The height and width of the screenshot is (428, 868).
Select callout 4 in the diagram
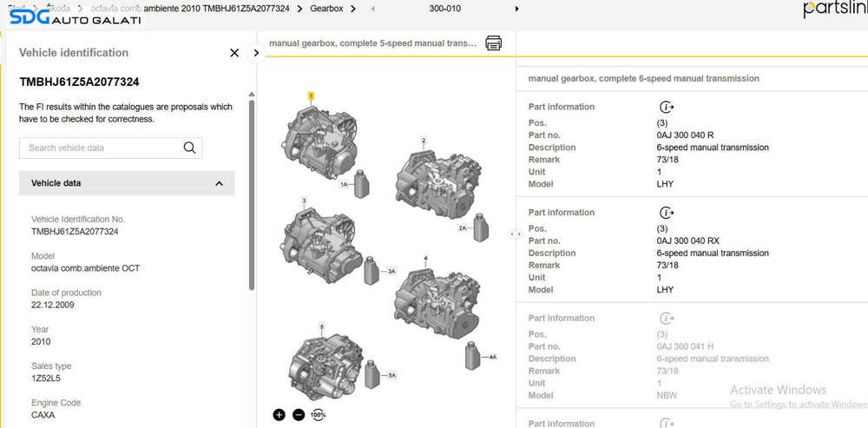(x=425, y=258)
